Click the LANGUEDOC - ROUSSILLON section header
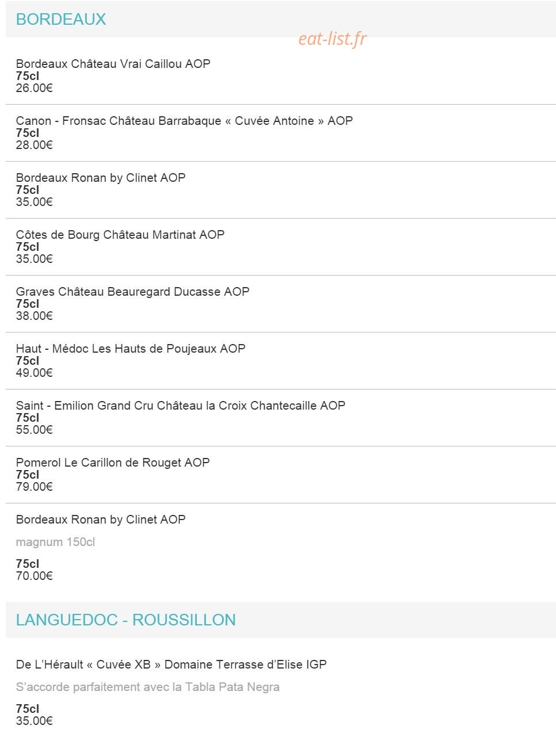Viewport: 556px width, 756px height. [x=126, y=620]
